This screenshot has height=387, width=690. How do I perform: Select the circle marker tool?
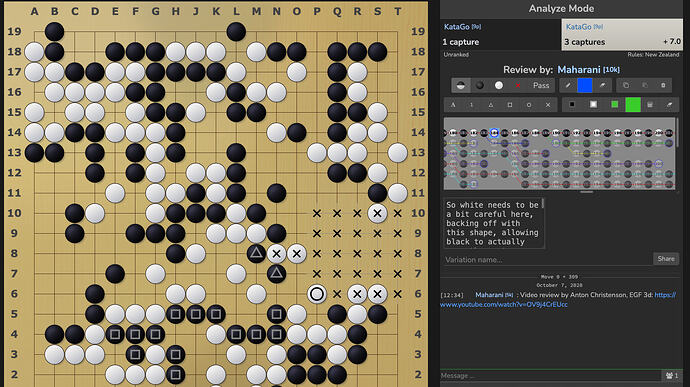(x=529, y=105)
